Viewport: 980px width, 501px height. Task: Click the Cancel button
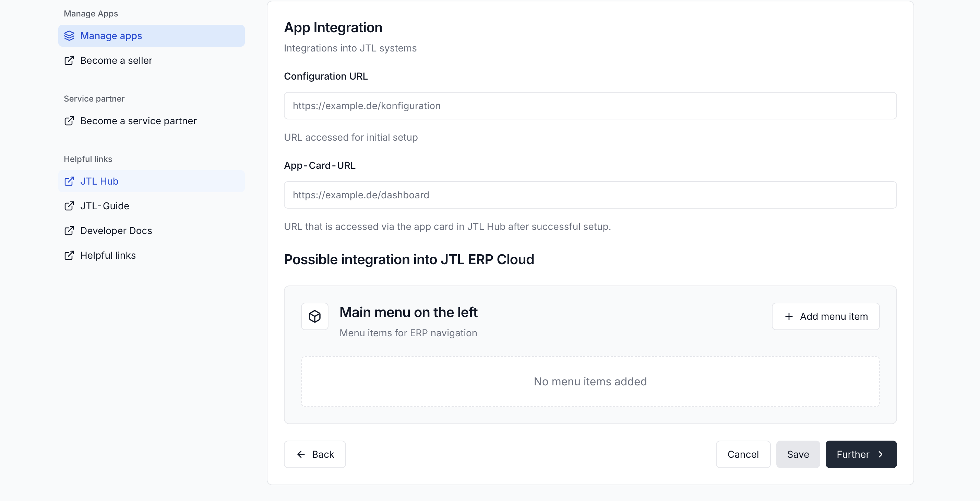pyautogui.click(x=743, y=454)
